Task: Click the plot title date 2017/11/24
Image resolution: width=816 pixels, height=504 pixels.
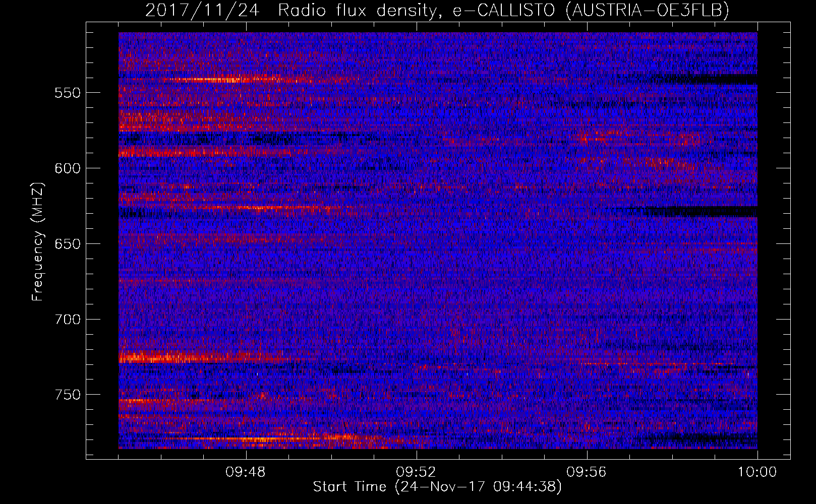Action: click(x=202, y=10)
